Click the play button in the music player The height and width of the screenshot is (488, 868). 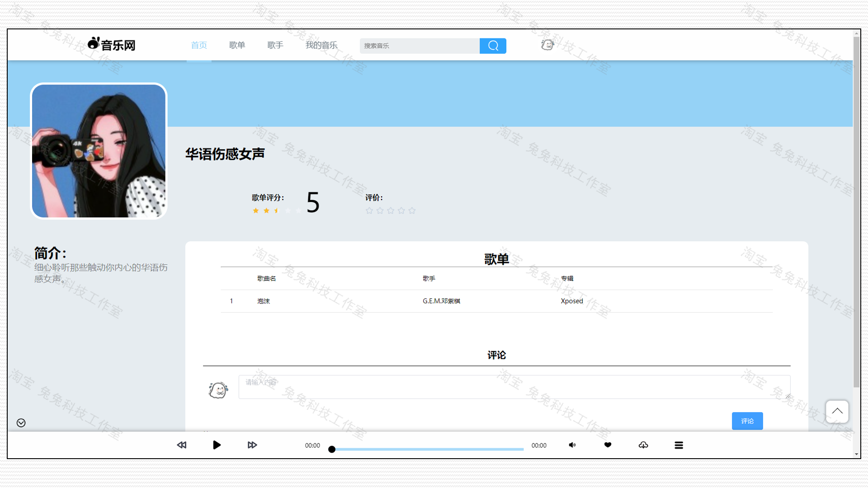click(217, 445)
